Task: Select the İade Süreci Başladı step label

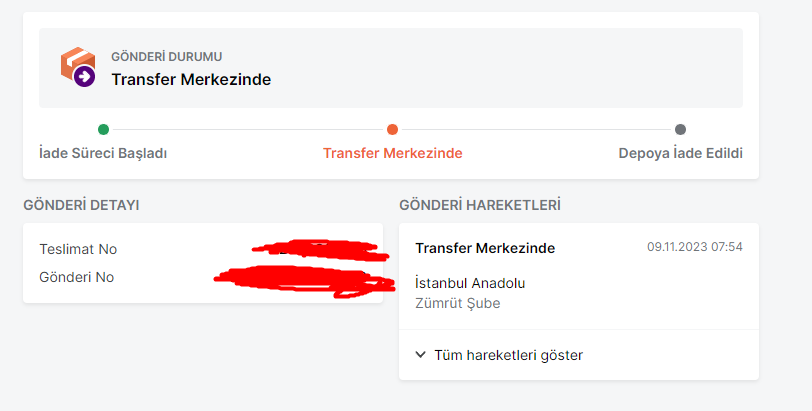Action: (102, 154)
